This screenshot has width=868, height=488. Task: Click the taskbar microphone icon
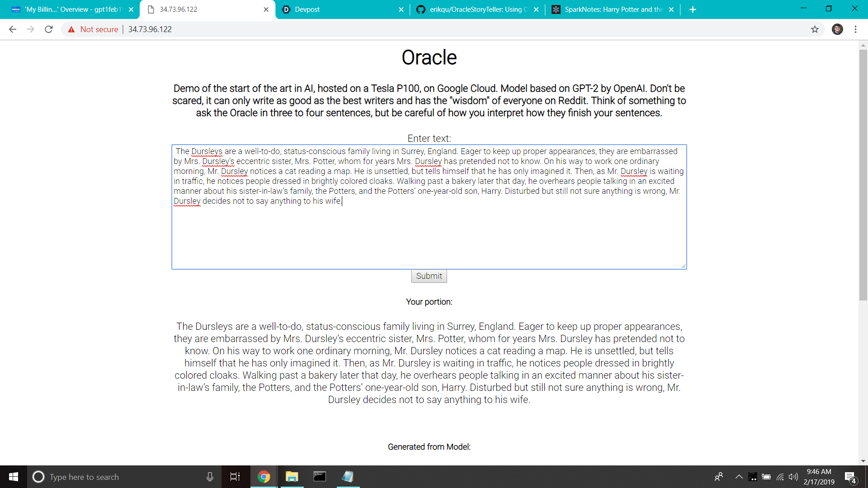pyautogui.click(x=210, y=477)
